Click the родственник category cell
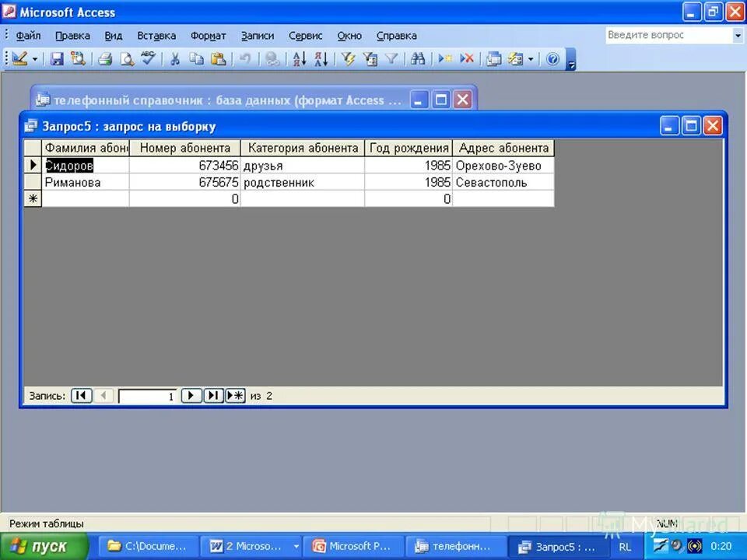747x560 pixels. [303, 182]
